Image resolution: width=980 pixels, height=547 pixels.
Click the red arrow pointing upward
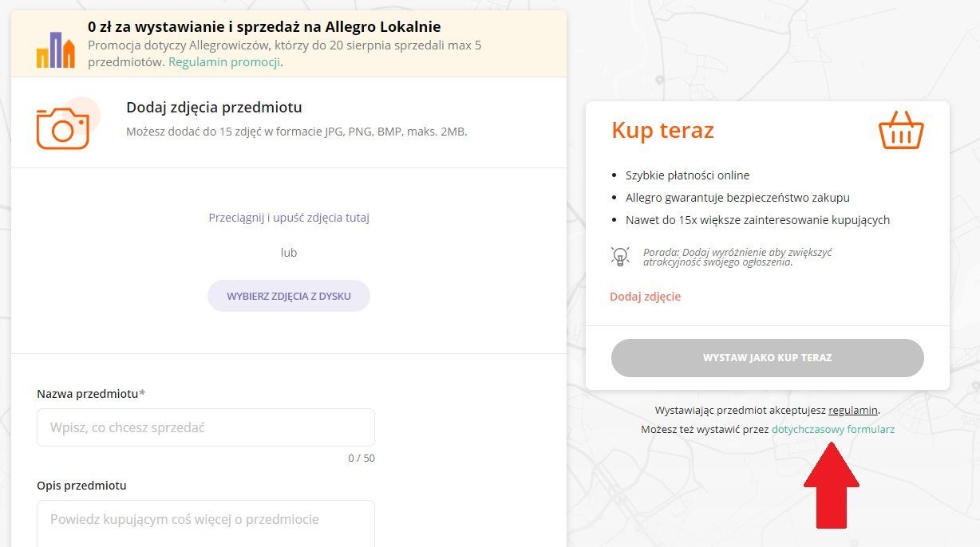[831, 486]
